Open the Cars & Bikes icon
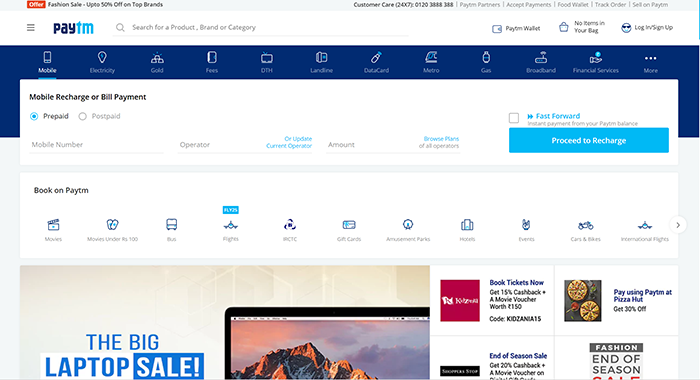 pyautogui.click(x=585, y=225)
